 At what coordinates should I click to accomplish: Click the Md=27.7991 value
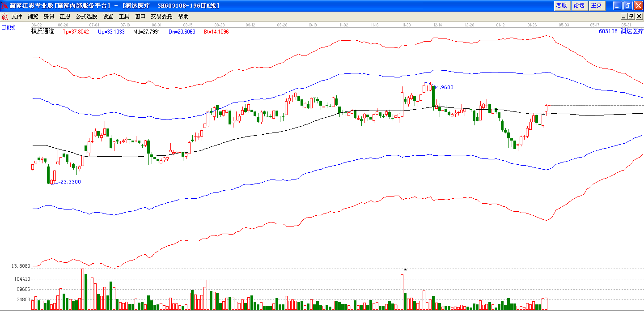(x=147, y=32)
